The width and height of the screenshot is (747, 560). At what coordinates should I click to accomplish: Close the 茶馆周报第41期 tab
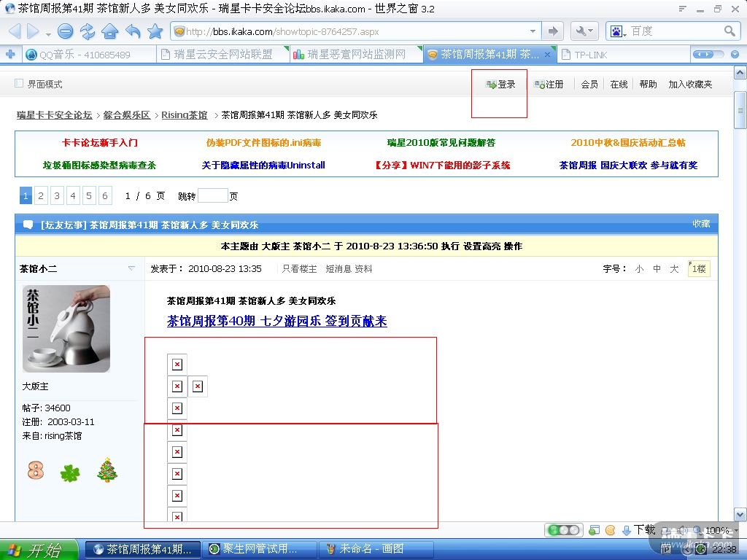[x=547, y=55]
